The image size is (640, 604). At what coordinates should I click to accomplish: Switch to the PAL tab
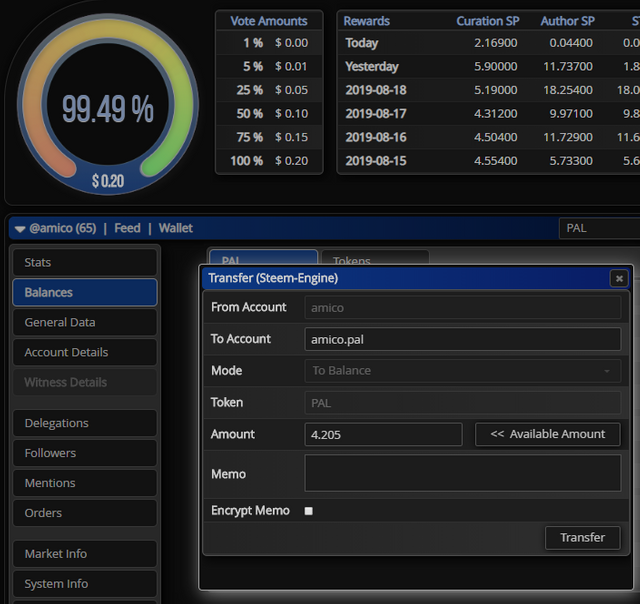pos(263,258)
